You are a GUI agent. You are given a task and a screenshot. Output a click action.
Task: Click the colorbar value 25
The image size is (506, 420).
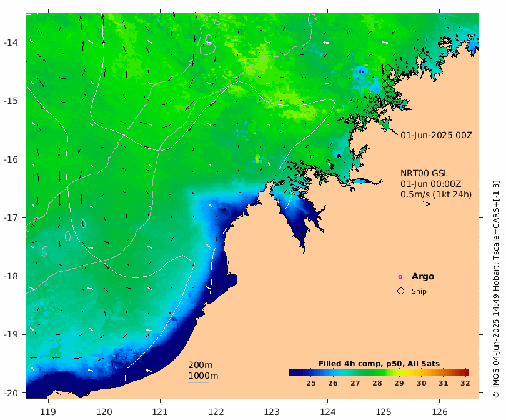(310, 383)
